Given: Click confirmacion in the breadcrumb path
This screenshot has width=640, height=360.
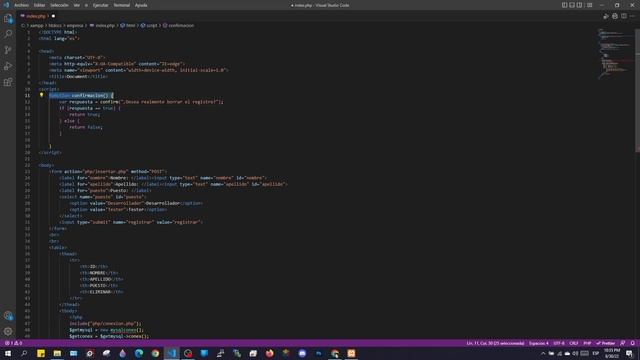Looking at the screenshot, I should point(181,25).
